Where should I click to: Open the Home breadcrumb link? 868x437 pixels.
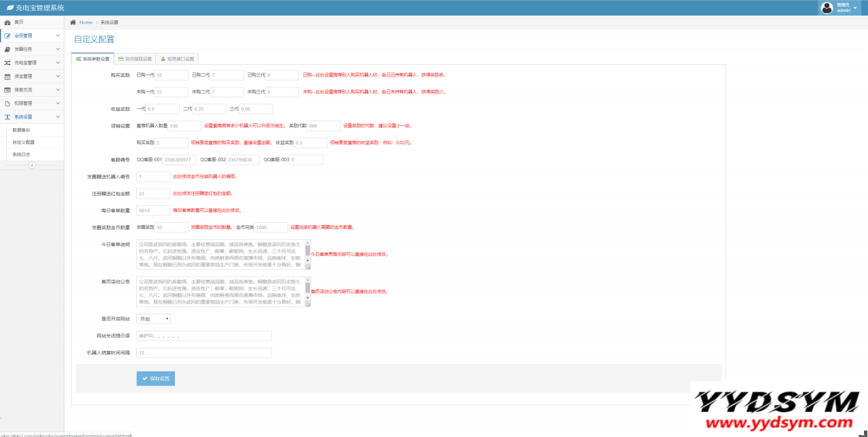[85, 22]
